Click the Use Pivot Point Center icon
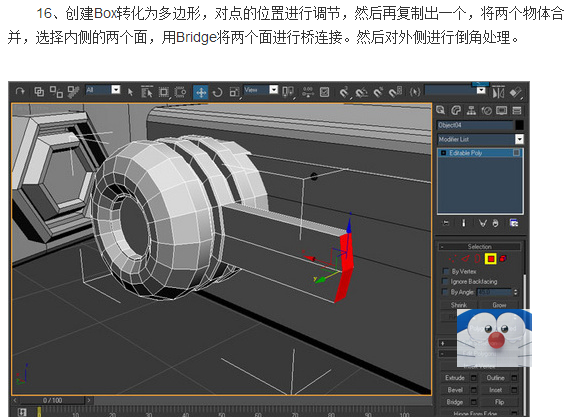The image size is (582, 417). [x=288, y=92]
